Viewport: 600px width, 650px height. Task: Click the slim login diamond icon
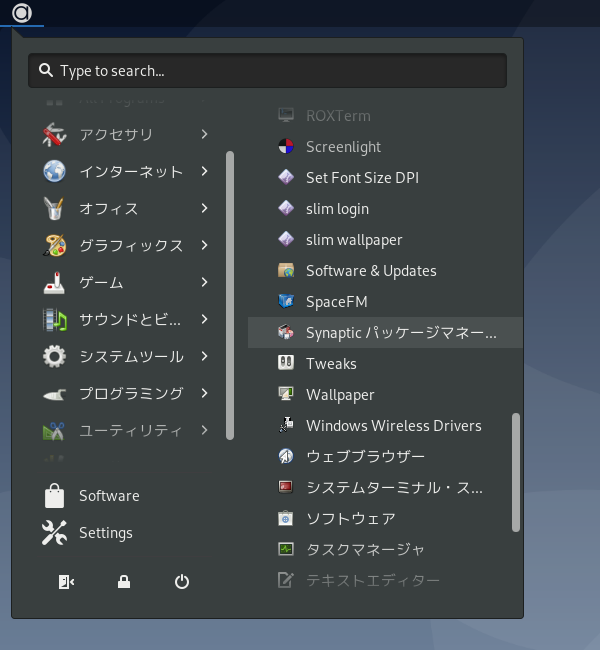[286, 209]
